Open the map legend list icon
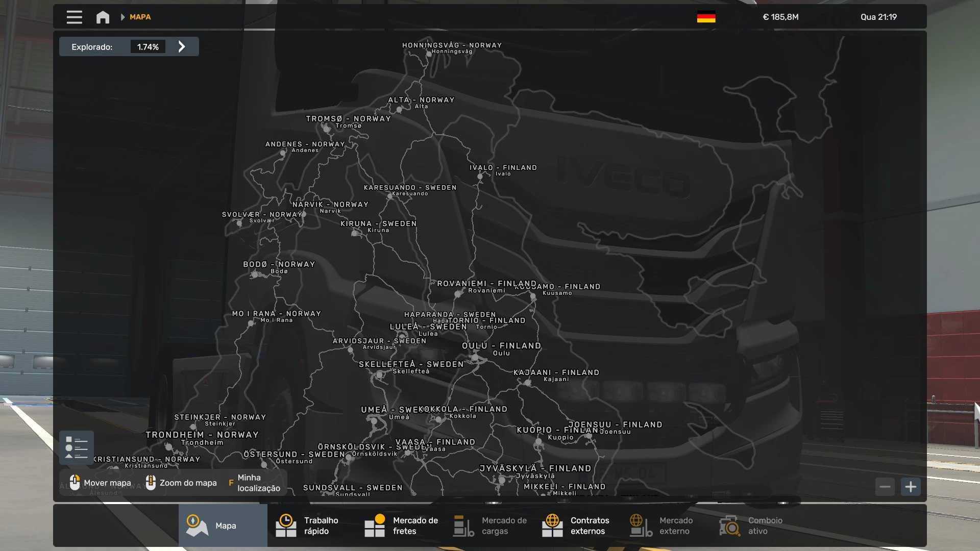This screenshot has height=551, width=980. point(77,447)
